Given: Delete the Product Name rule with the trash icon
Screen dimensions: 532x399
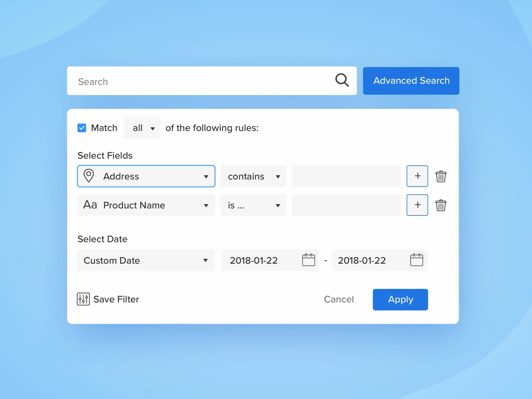Looking at the screenshot, I should click(x=441, y=205).
